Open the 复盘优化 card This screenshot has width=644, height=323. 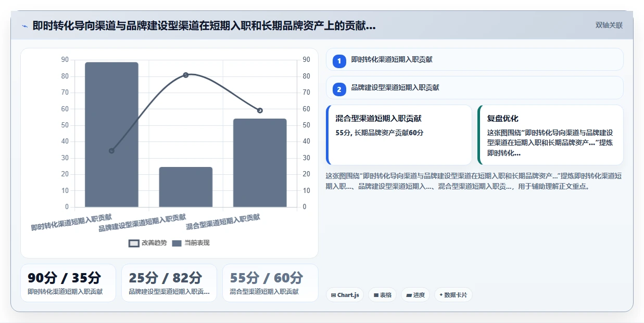coord(550,135)
